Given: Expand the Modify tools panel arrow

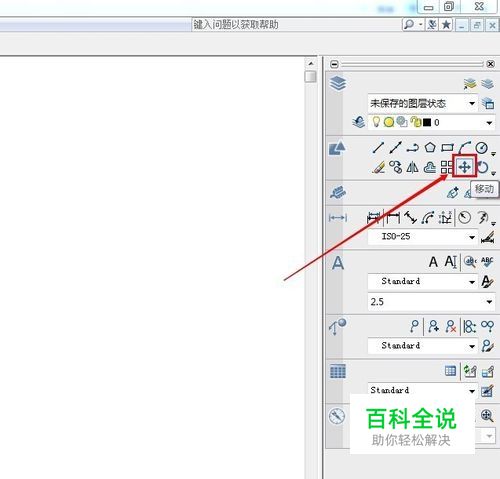Looking at the screenshot, I should tap(493, 173).
